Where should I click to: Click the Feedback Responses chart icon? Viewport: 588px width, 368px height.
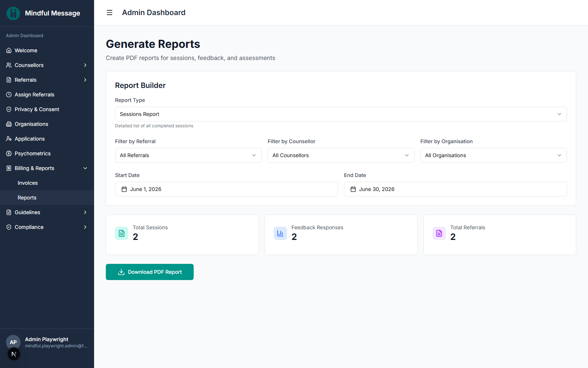280,233
